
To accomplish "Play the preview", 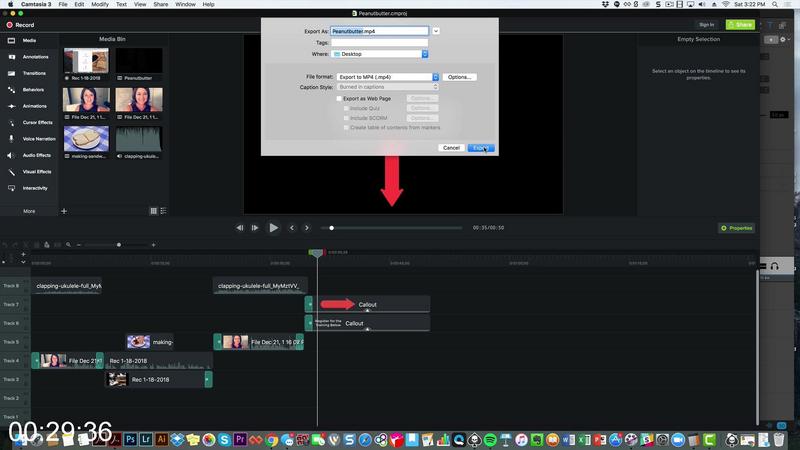I will (273, 228).
